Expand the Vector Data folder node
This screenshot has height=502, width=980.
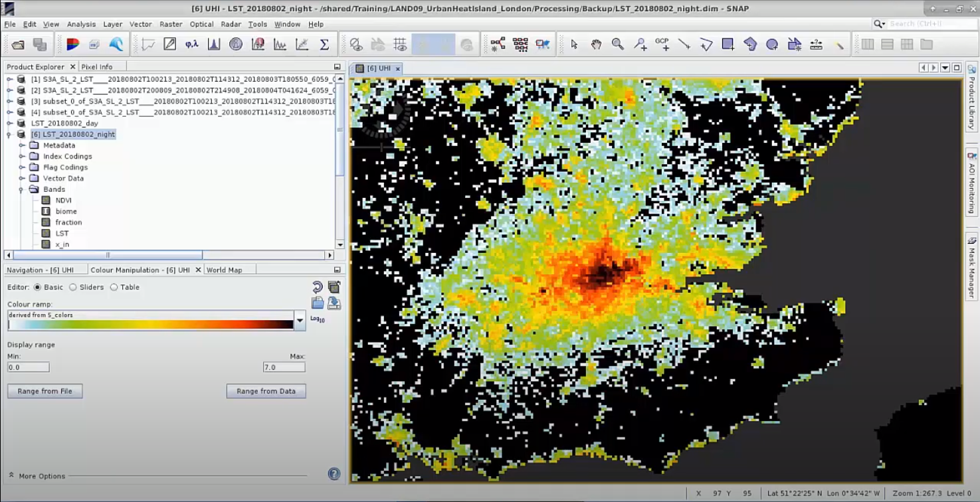(x=22, y=179)
